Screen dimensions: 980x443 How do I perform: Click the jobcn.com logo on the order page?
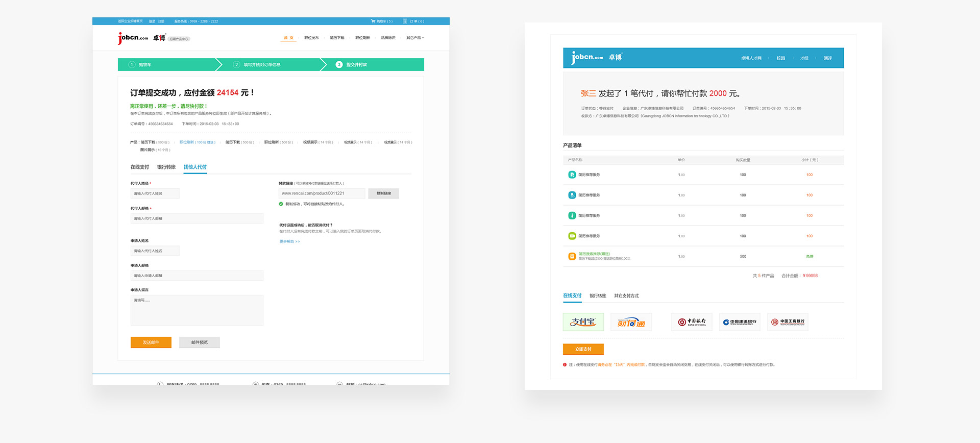tap(133, 38)
